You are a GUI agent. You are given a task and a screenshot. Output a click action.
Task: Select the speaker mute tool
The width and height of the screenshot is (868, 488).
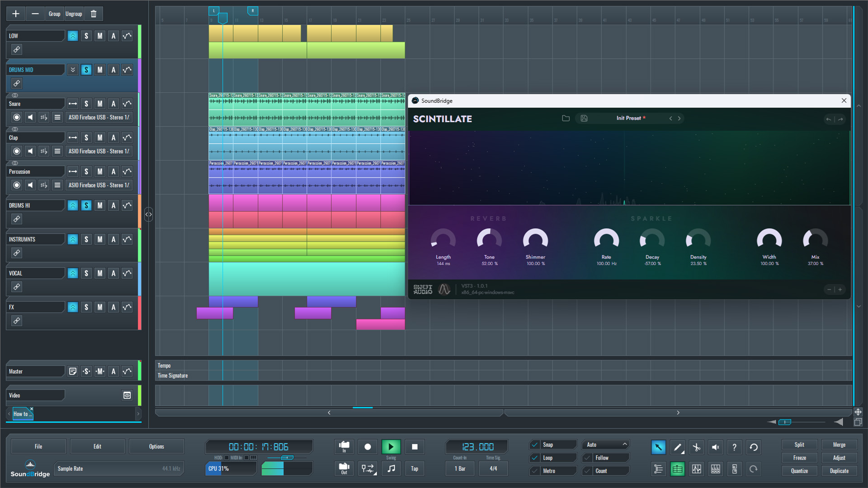715,447
